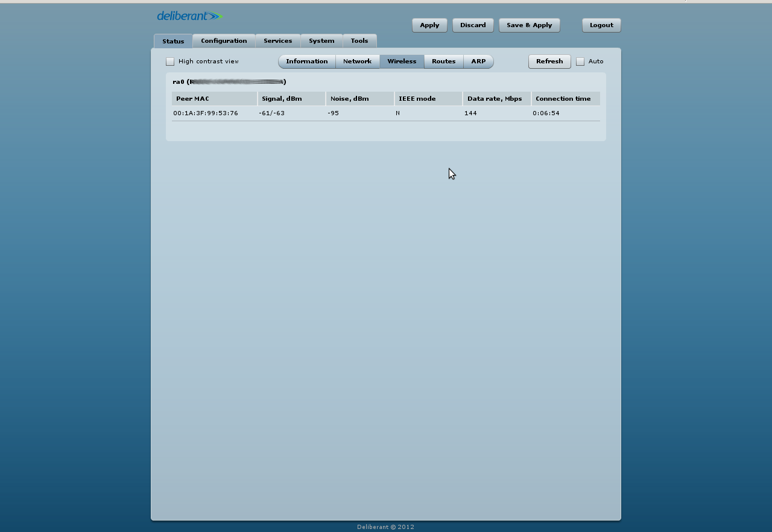Select peer MAC 00:1A:3F:99:53:76 entry
Viewport: 772px width, 532px height.
[x=206, y=113]
